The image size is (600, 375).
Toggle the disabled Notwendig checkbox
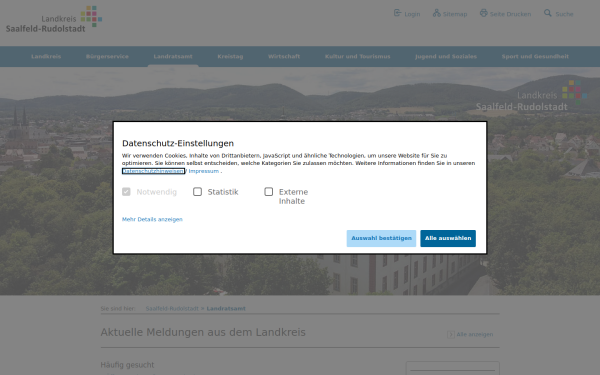[x=126, y=192]
